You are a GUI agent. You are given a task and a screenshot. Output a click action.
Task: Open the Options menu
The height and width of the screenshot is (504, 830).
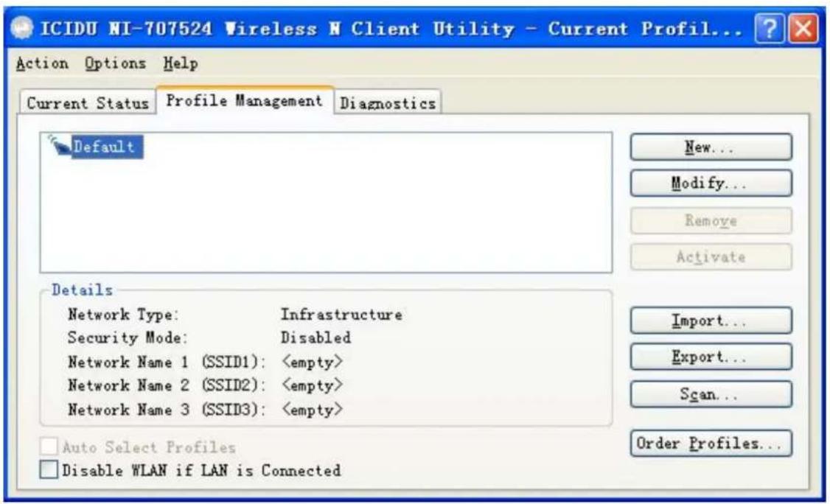[116, 63]
